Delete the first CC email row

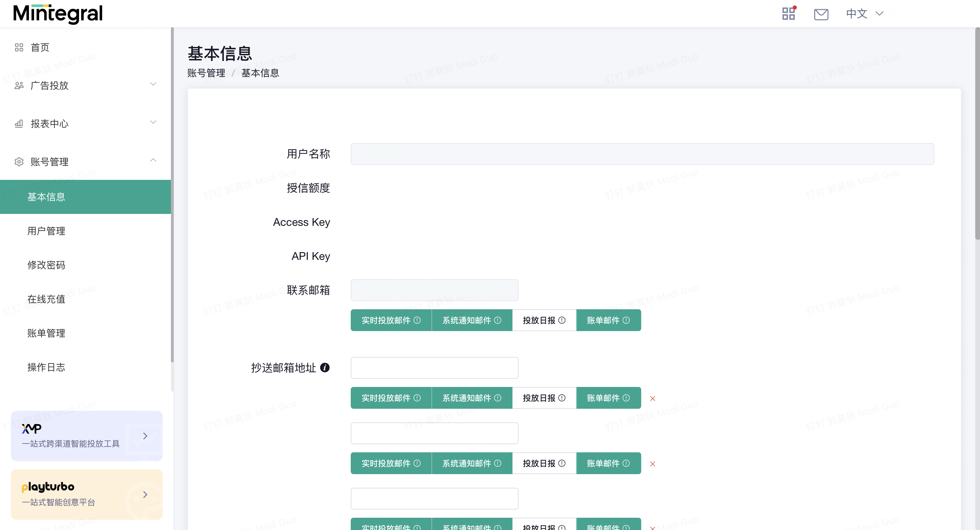pos(653,399)
